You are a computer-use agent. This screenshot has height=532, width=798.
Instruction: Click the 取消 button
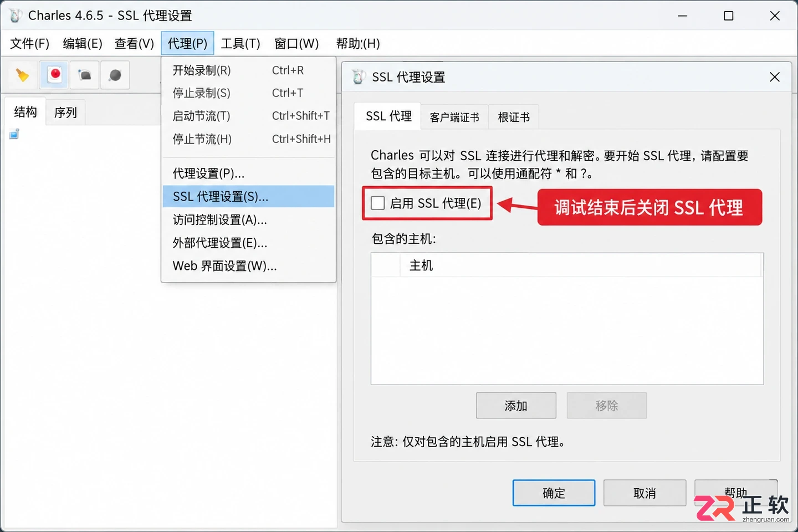644,493
